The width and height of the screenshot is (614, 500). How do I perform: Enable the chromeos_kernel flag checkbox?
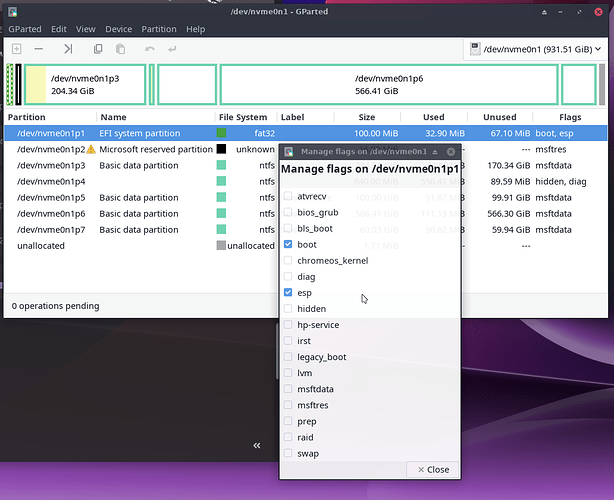(x=288, y=260)
